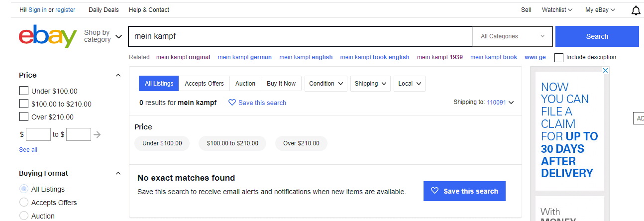Open the All Categories dropdown
This screenshot has height=221, width=644.
512,36
